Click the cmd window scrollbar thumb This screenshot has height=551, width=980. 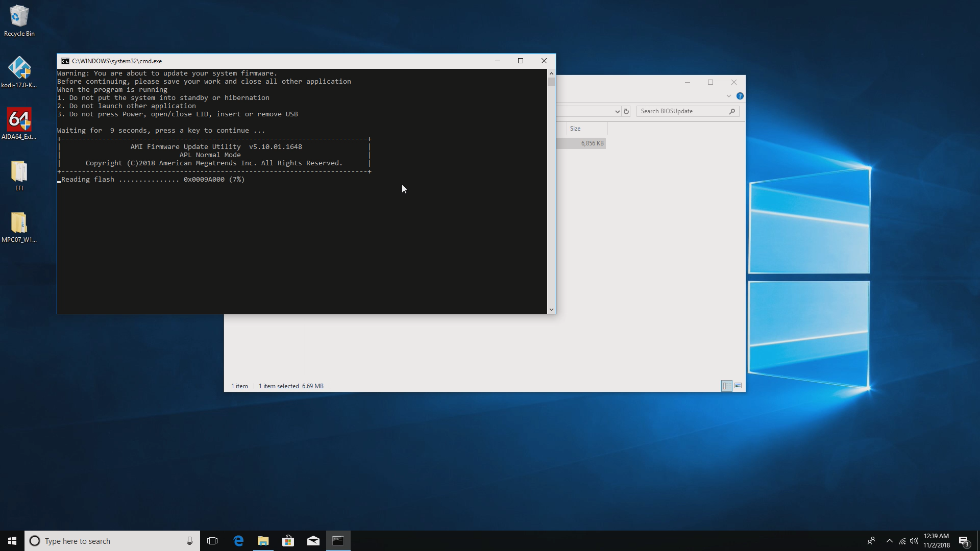tap(551, 82)
